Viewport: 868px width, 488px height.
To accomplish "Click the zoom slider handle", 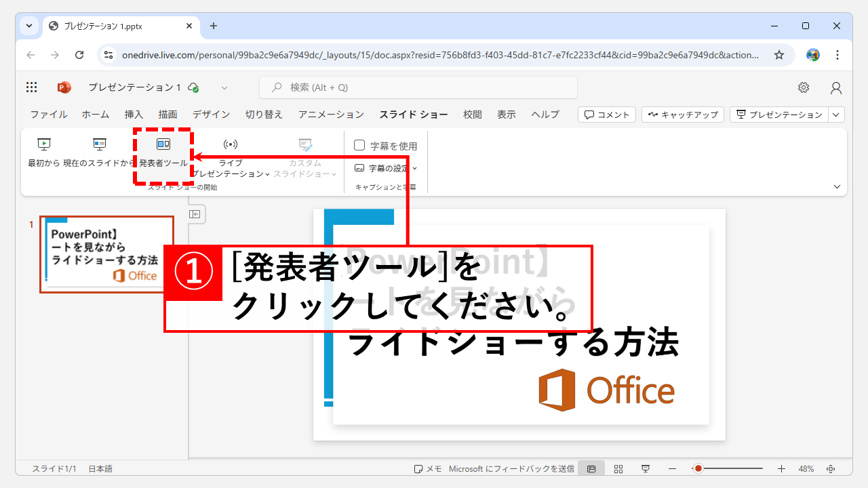I will 698,469.
